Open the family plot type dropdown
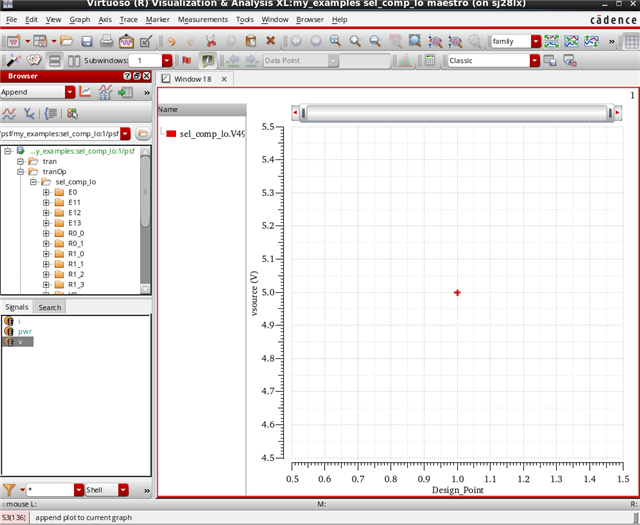Screen dimensions: 640x525 click(536, 41)
